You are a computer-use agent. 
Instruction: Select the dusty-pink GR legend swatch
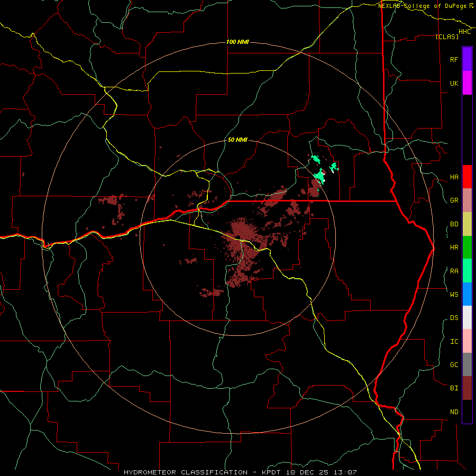click(467, 200)
